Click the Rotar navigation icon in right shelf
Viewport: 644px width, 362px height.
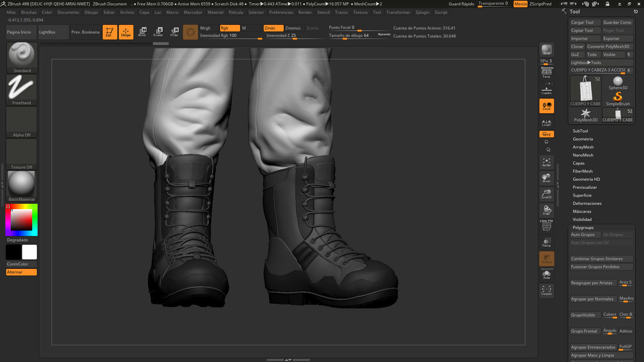coord(546,210)
